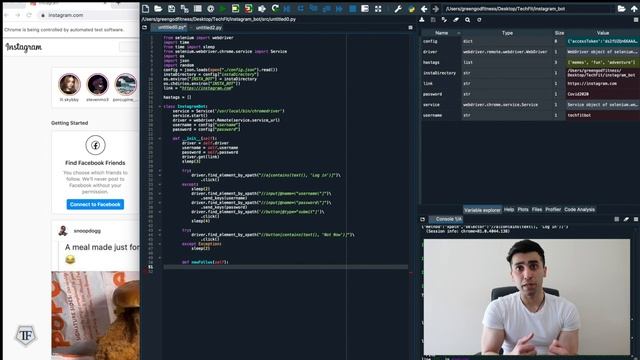The width and height of the screenshot is (640, 360).
Task: Collapse the def __init__ code fold
Action: pos(160,138)
